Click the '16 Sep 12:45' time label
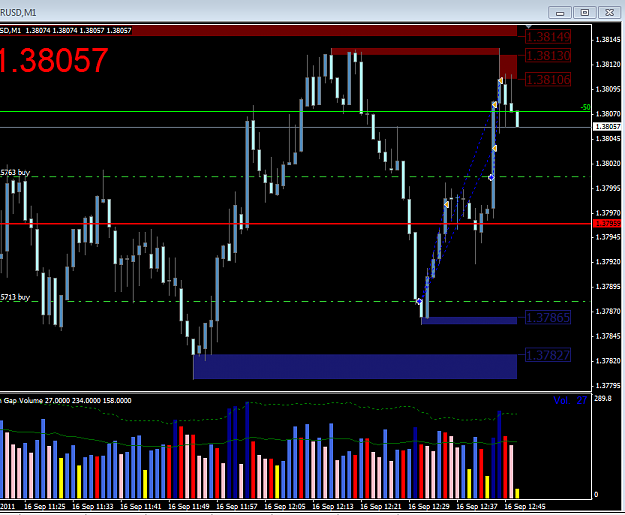 tap(525, 506)
